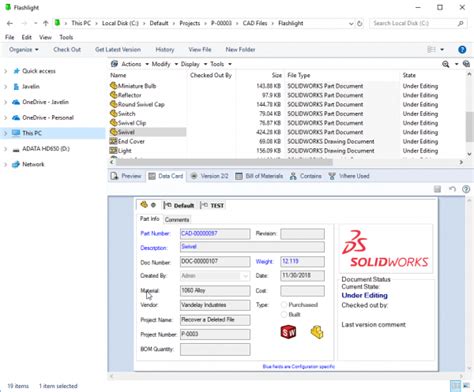Select the Switch part file icon
This screenshot has width=474, height=392.
tap(113, 114)
